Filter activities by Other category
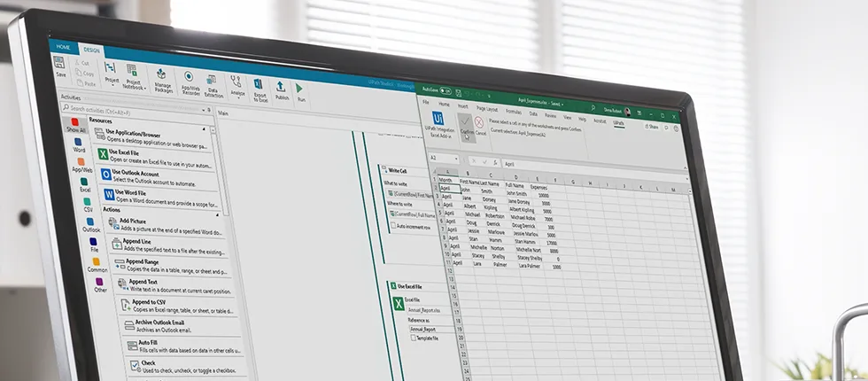 point(99,285)
